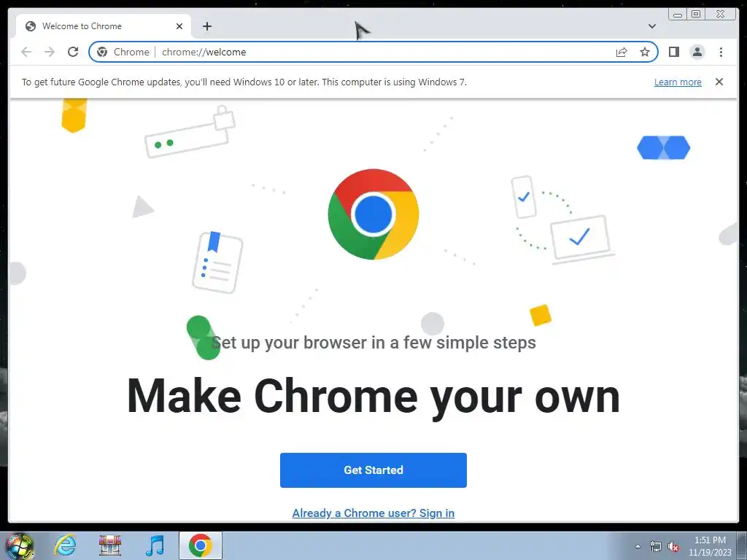This screenshot has height=560, width=747.
Task: Expand the tab search dropdown arrow
Action: click(x=652, y=26)
